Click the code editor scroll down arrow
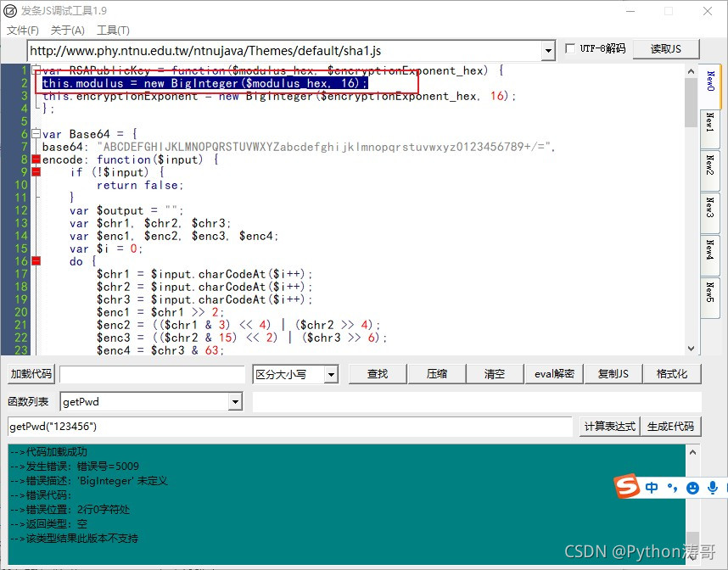This screenshot has height=570, width=728. [x=691, y=348]
